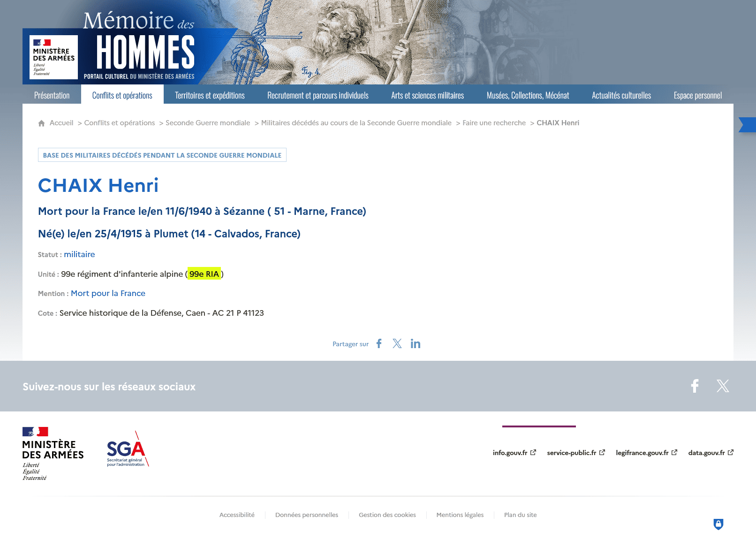Click the CHAIX Henri page heading
Image resolution: width=756 pixels, height=540 pixels.
(x=98, y=185)
